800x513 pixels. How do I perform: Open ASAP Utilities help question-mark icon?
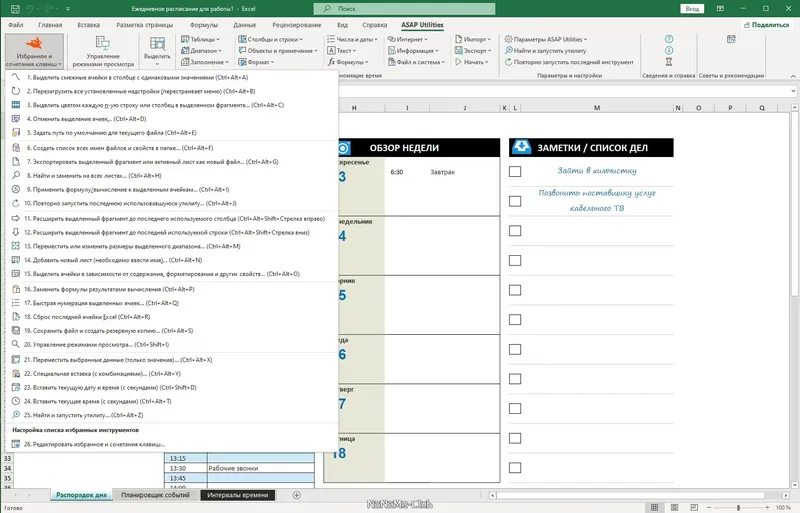[669, 39]
